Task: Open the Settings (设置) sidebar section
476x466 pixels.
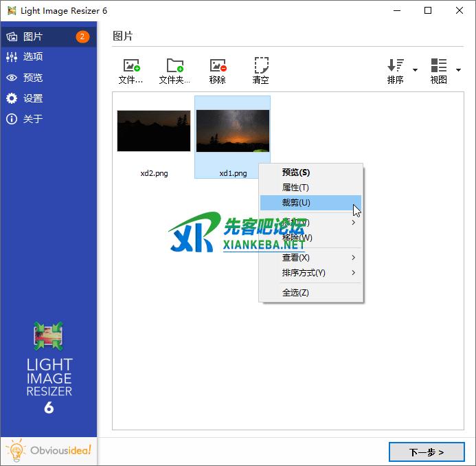Action: [x=33, y=98]
